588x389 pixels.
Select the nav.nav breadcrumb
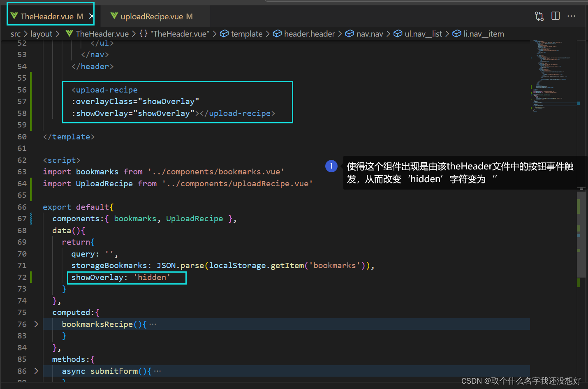point(370,34)
